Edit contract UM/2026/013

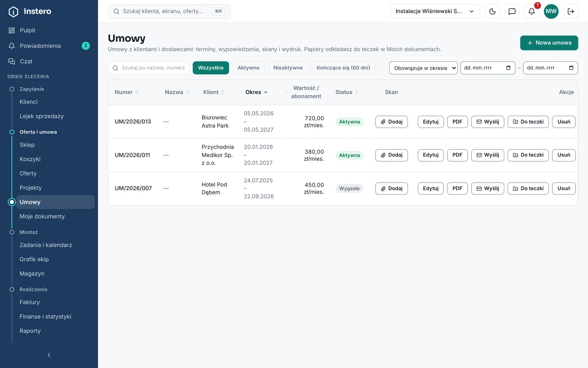click(x=431, y=122)
